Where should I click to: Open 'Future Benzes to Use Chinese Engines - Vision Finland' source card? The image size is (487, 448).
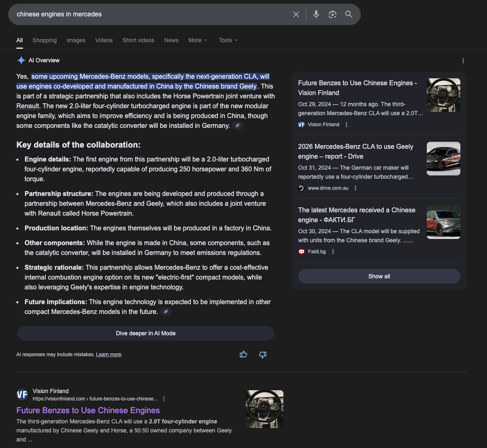click(358, 88)
